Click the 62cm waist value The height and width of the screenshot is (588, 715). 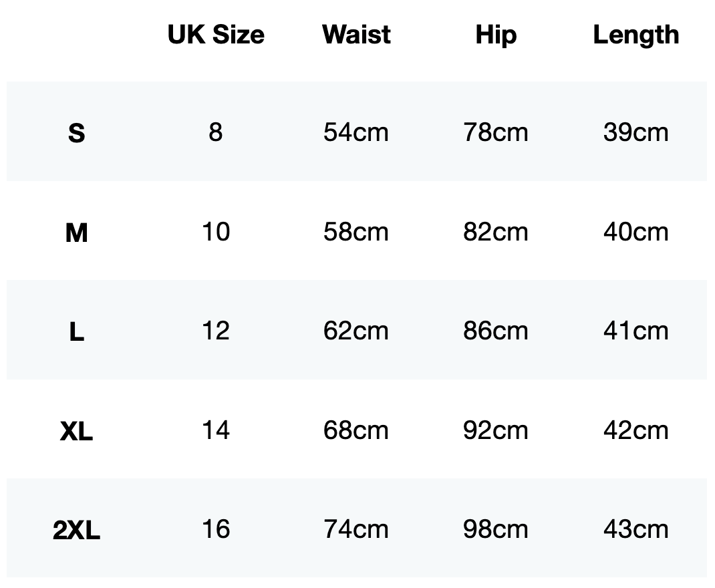[x=355, y=331]
